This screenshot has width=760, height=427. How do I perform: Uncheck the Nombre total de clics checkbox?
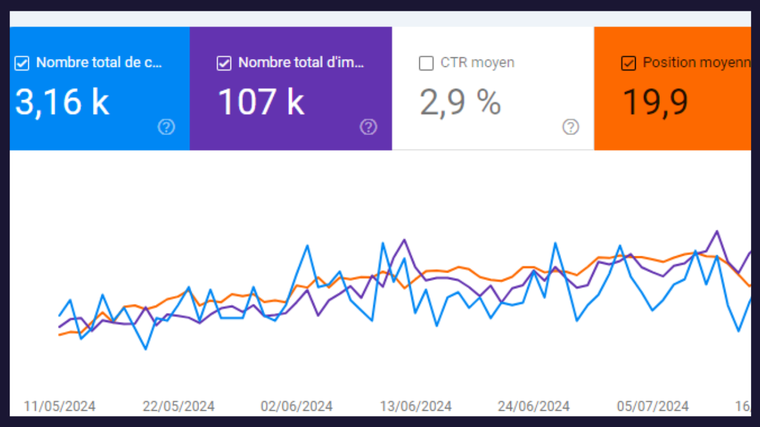[x=22, y=63]
